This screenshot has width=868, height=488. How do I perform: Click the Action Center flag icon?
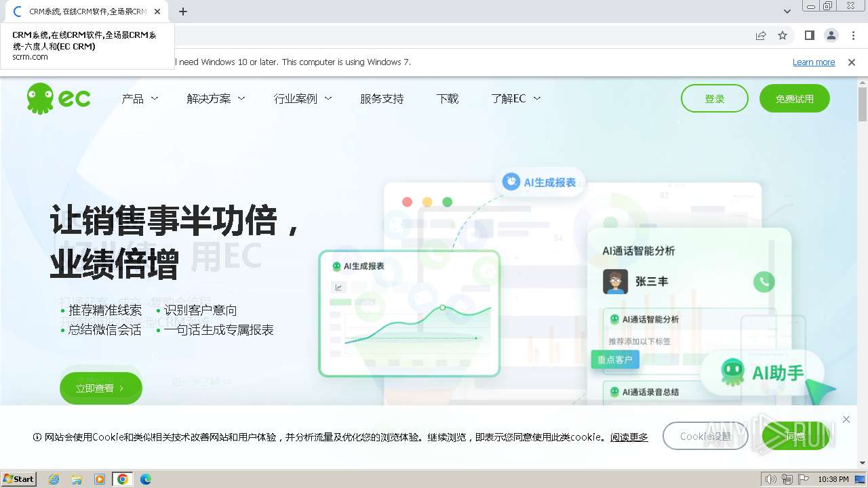[804, 479]
